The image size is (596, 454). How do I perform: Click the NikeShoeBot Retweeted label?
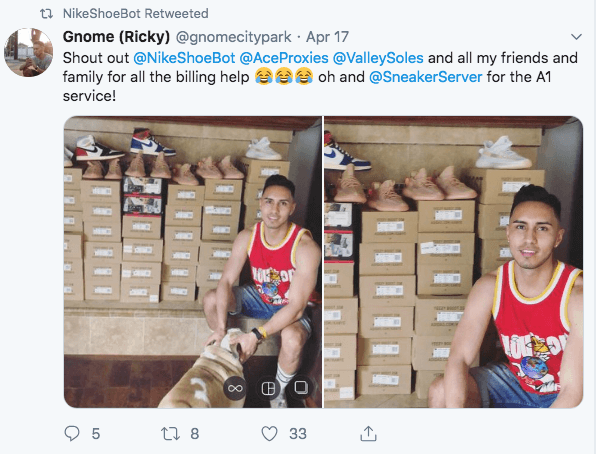[x=136, y=14]
